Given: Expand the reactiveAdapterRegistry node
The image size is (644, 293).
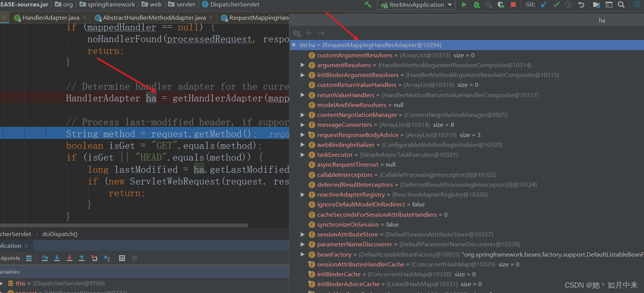Looking at the screenshot, I should [x=302, y=195].
